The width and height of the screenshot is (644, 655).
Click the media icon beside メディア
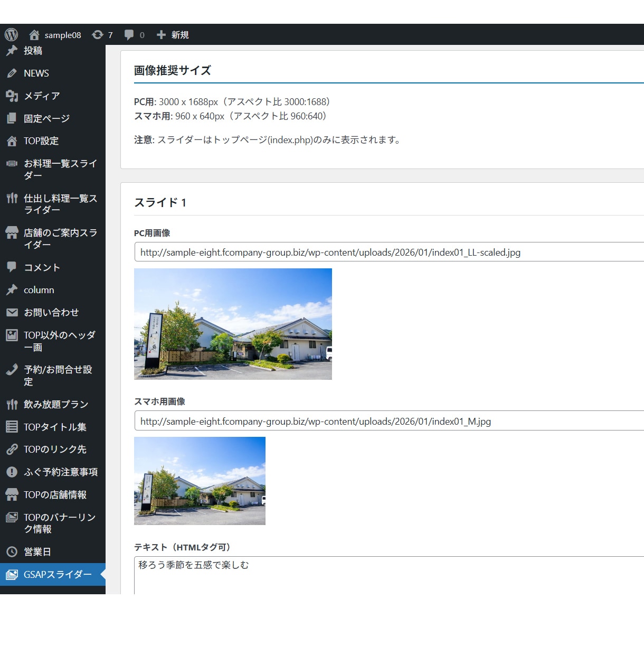12,96
